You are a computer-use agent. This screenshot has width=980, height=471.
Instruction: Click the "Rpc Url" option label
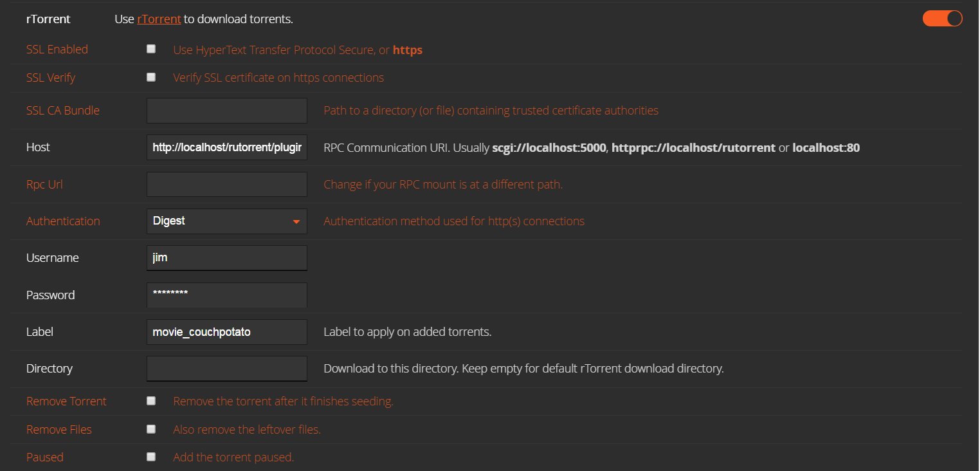coord(44,185)
